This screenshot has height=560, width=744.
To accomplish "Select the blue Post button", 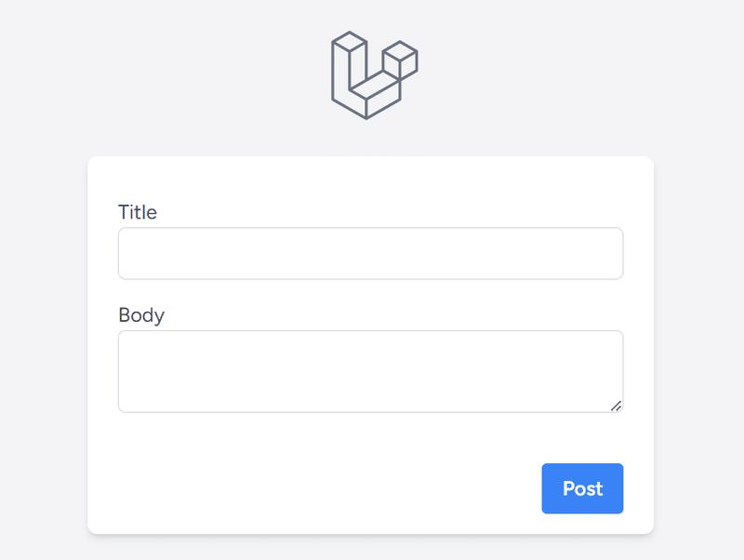I will (x=582, y=488).
